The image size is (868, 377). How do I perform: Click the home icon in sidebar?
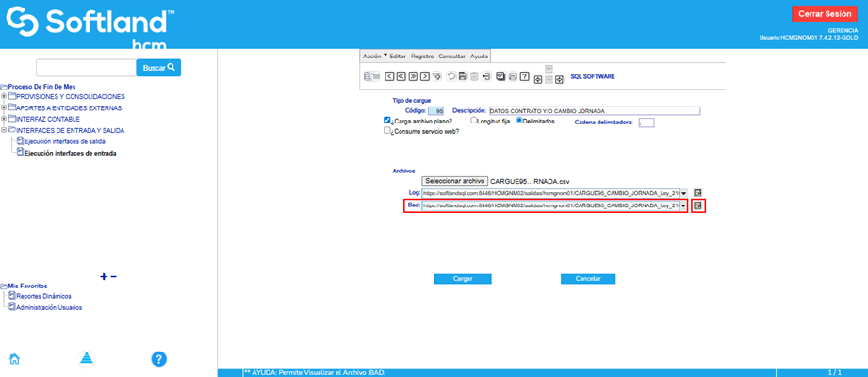click(x=15, y=358)
